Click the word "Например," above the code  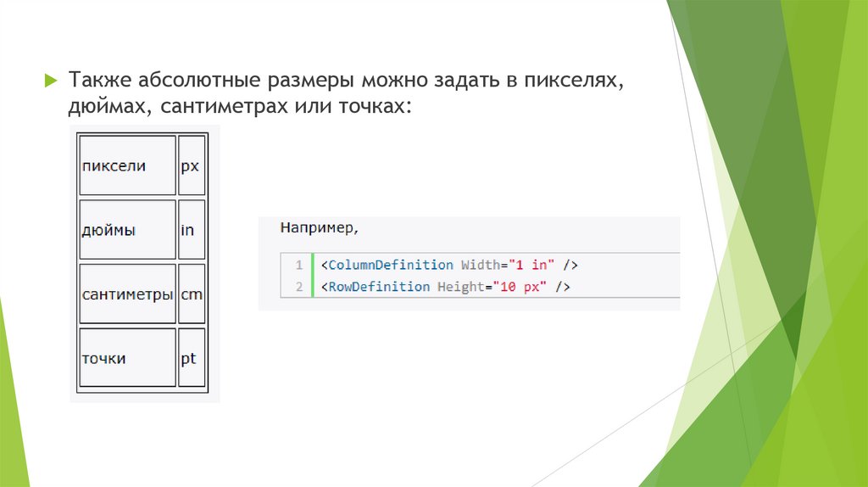pyautogui.click(x=320, y=227)
